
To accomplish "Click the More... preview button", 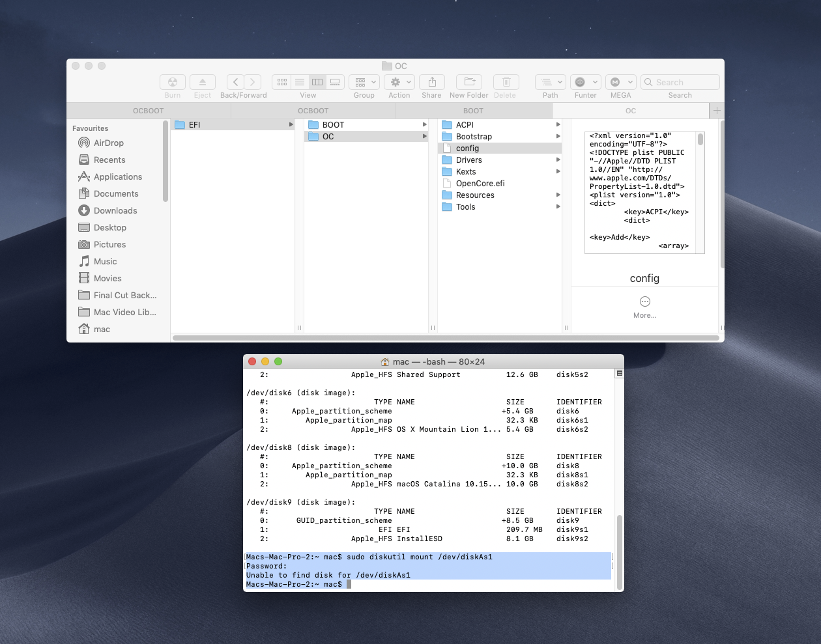I will point(644,307).
